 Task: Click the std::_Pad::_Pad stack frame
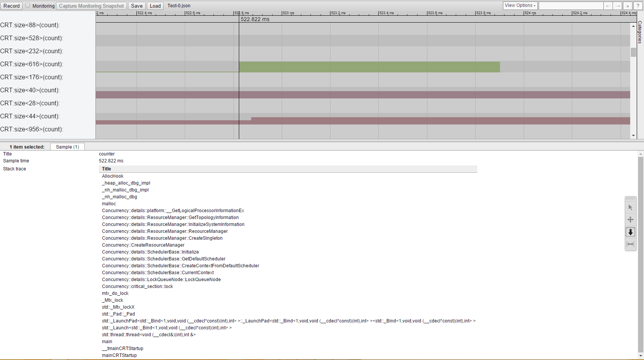point(118,314)
